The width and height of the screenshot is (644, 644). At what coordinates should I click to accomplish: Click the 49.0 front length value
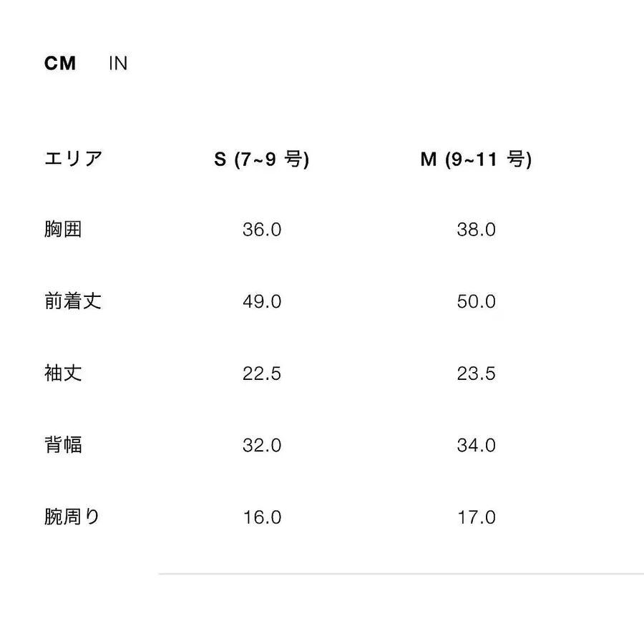point(262,301)
